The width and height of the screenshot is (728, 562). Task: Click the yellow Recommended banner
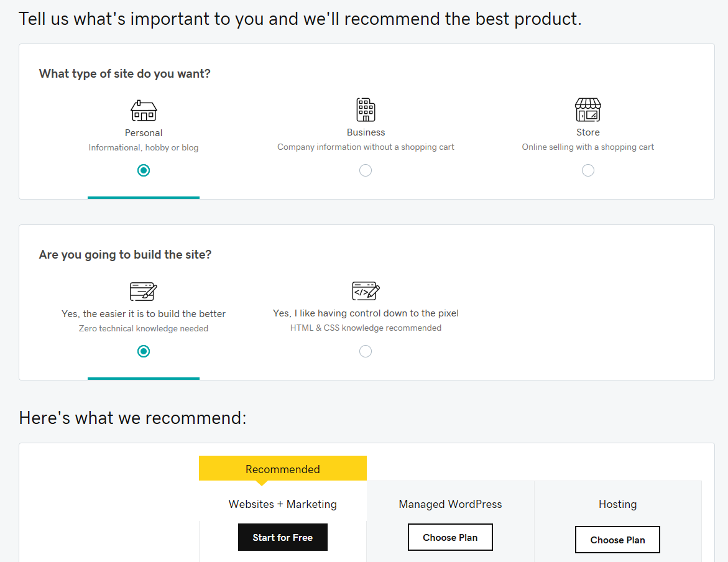(283, 469)
